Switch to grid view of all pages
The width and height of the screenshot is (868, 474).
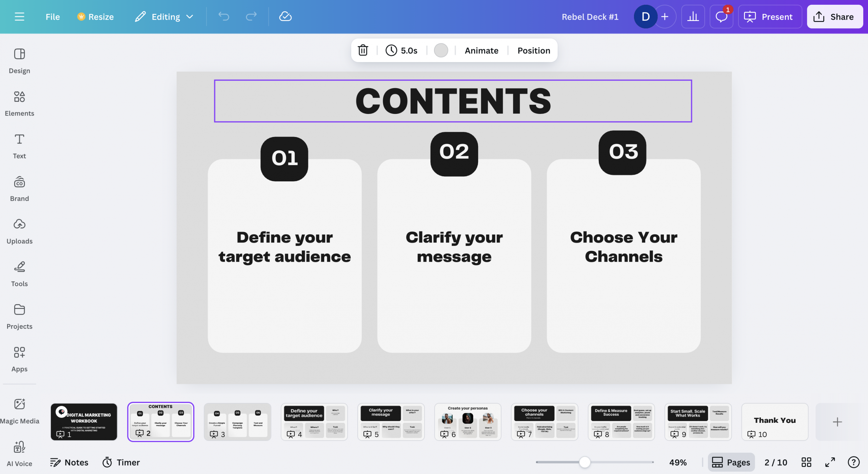click(807, 462)
